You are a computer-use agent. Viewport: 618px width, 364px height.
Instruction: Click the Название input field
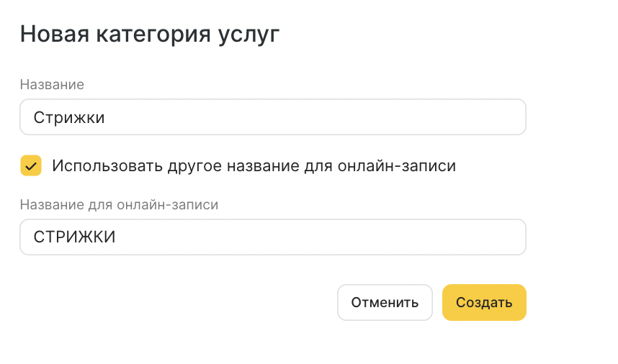(272, 117)
